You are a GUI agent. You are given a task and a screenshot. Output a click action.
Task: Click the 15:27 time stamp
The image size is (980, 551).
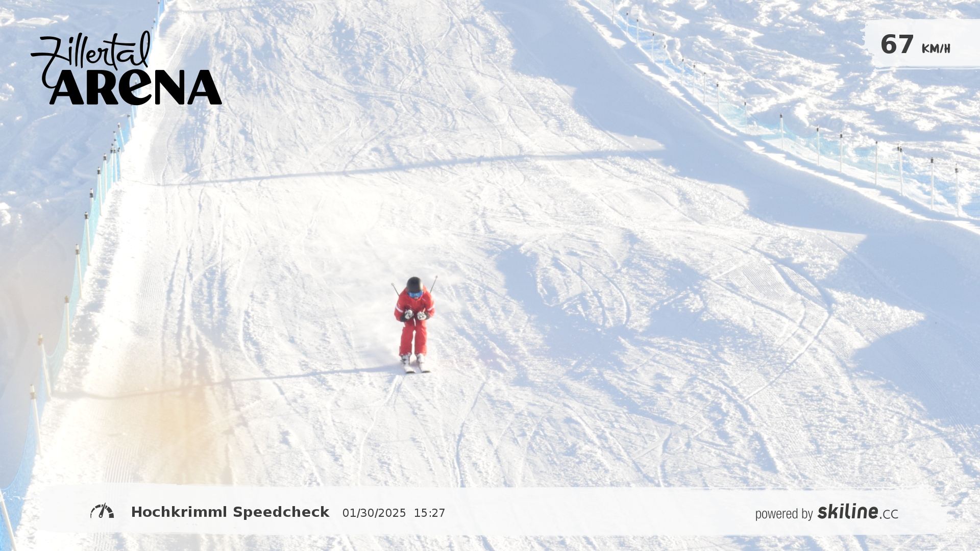(x=430, y=513)
